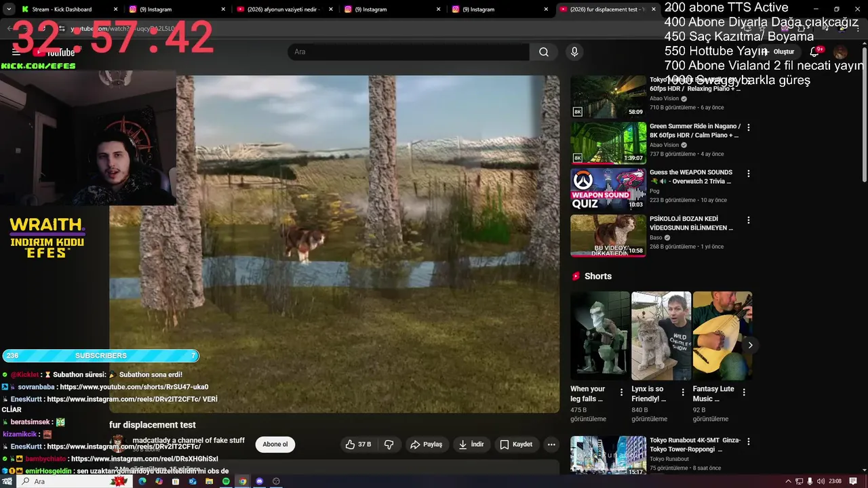Click the Abone ol subscribe button
Screen dimensions: 868x488
275,445
